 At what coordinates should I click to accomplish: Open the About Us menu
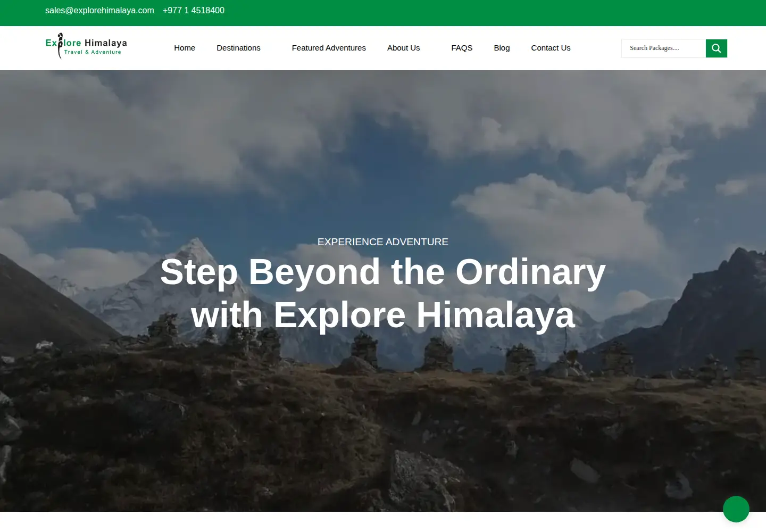[403, 48]
